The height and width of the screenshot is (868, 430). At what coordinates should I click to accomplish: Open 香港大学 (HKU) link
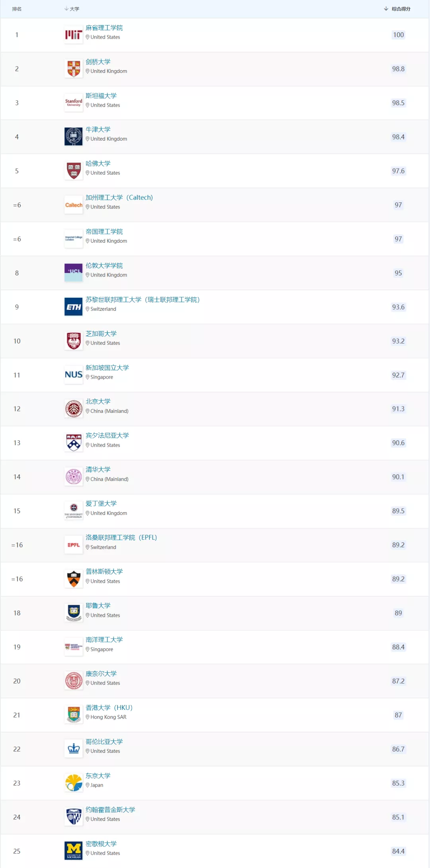[x=109, y=707]
